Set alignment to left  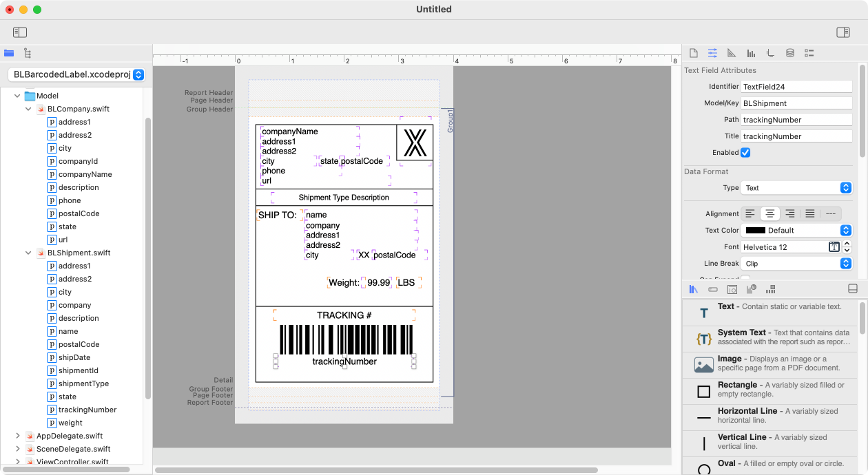(750, 213)
